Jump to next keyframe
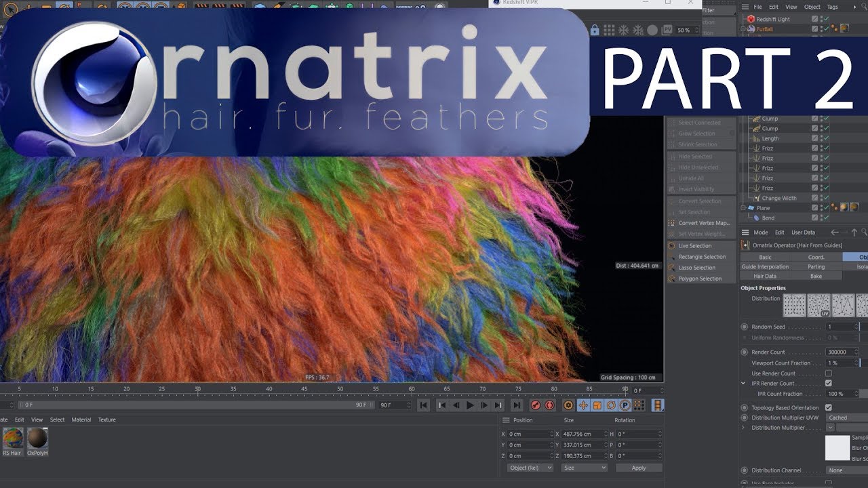Screen dimensions: 868x488 coord(498,405)
